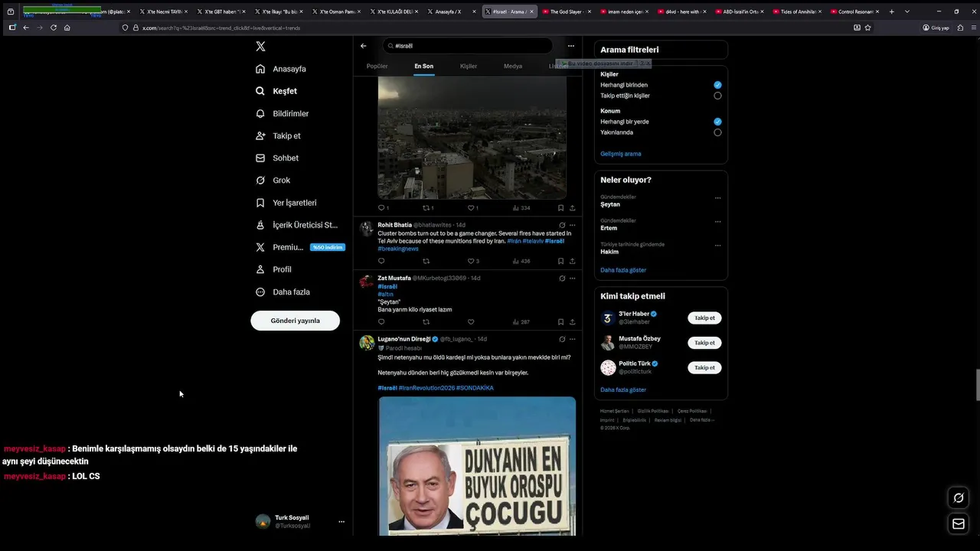Image resolution: width=980 pixels, height=551 pixels.
Task: Click #telaviv hashtag in Rohit's post
Action: coord(533,241)
